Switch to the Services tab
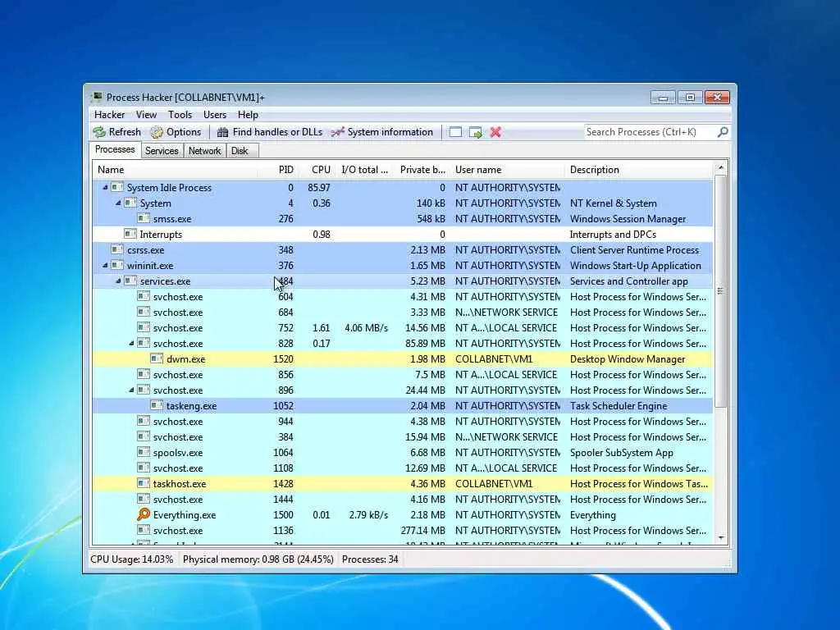840x630 pixels. pyautogui.click(x=162, y=151)
